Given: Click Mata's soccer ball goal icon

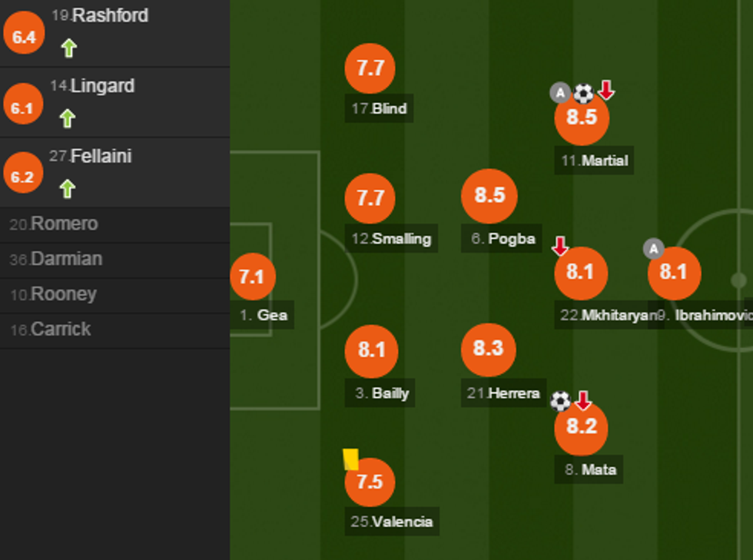Looking at the screenshot, I should tap(561, 400).
